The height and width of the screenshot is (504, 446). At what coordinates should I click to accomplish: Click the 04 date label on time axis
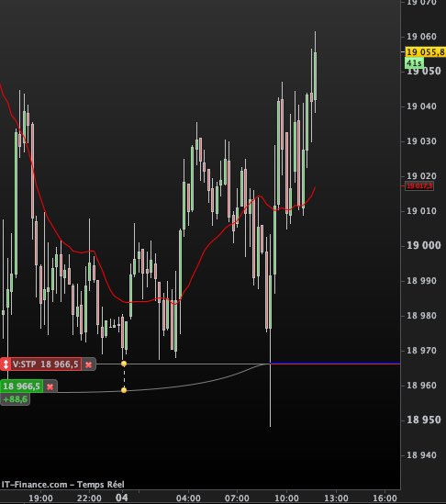point(121,498)
